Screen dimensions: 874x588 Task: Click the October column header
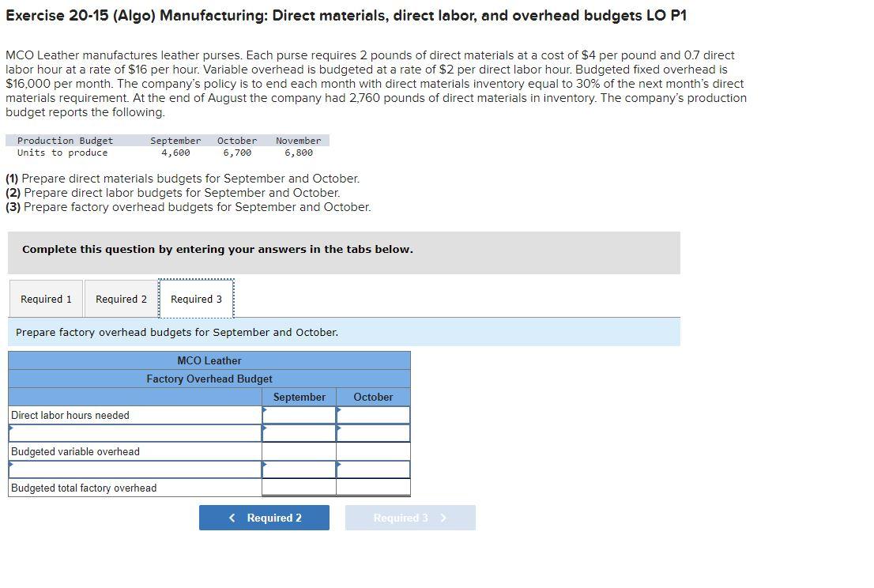pos(373,397)
